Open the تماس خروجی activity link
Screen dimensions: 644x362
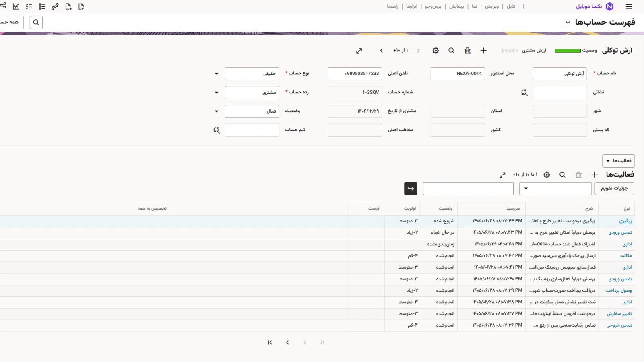click(619, 325)
